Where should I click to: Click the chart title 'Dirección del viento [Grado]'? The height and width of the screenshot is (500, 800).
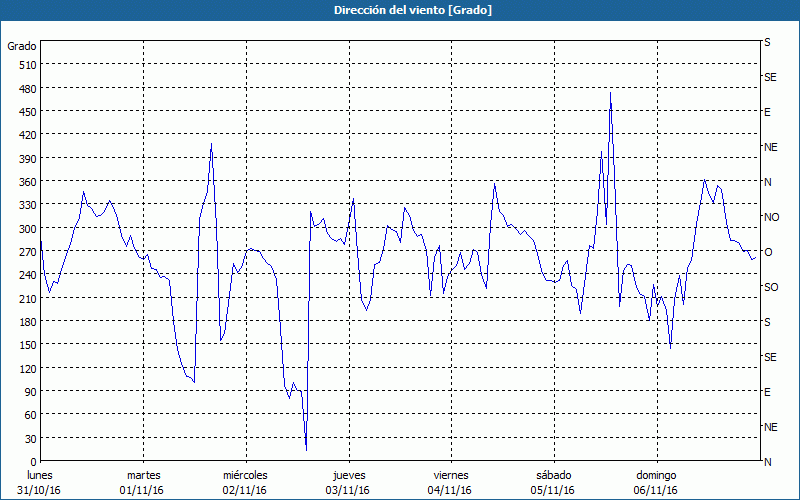tap(399, 10)
